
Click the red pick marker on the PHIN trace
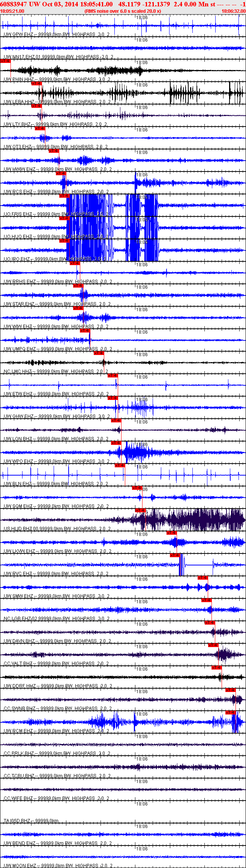pos(5,61)
